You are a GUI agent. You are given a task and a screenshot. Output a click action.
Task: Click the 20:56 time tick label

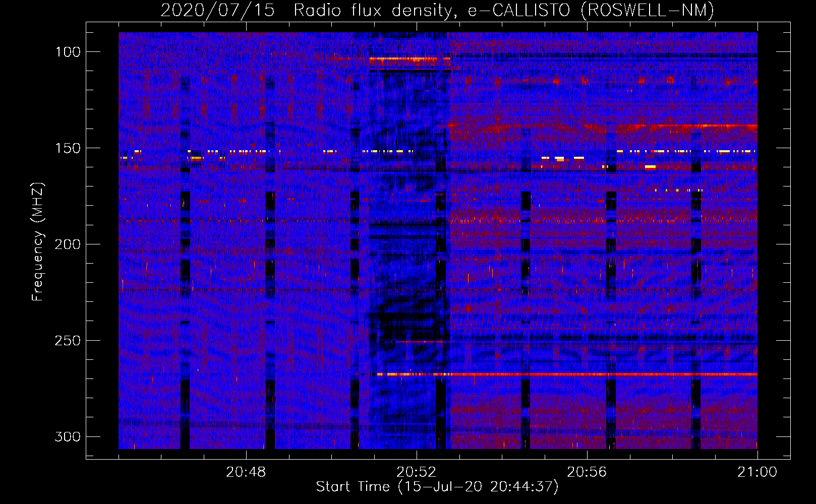587,472
